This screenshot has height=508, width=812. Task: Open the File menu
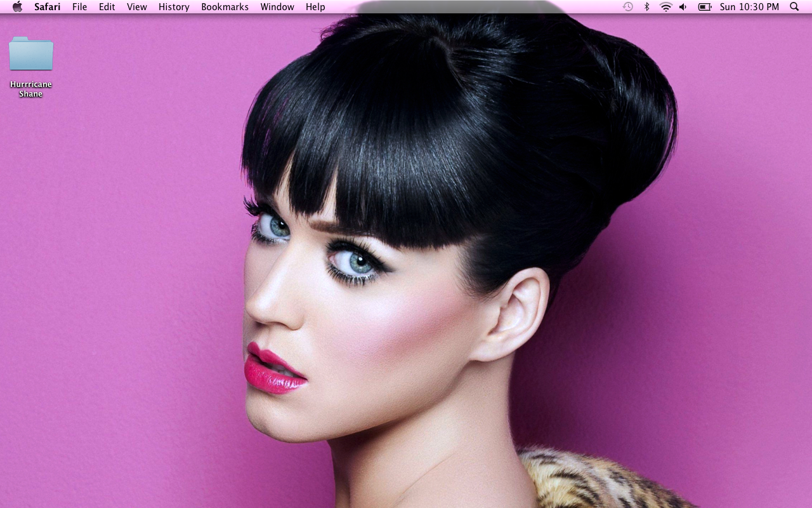pyautogui.click(x=79, y=6)
